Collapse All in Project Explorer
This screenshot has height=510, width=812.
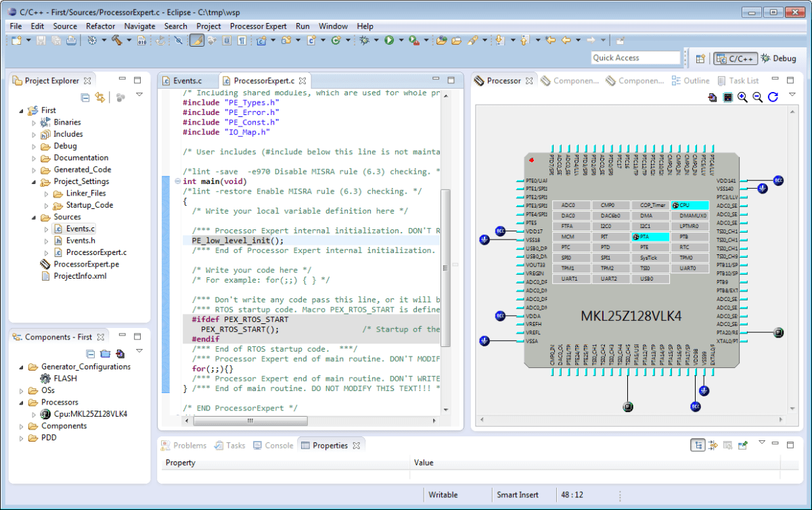[85, 97]
